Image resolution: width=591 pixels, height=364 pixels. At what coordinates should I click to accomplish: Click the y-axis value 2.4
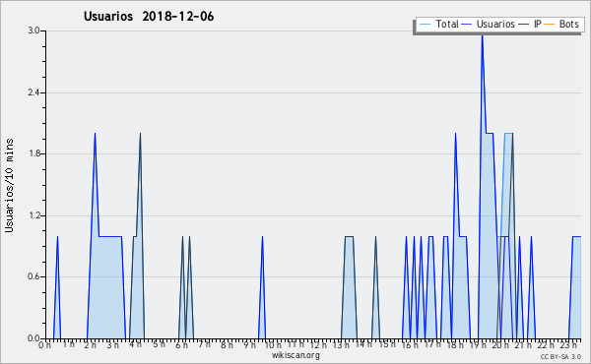point(33,92)
